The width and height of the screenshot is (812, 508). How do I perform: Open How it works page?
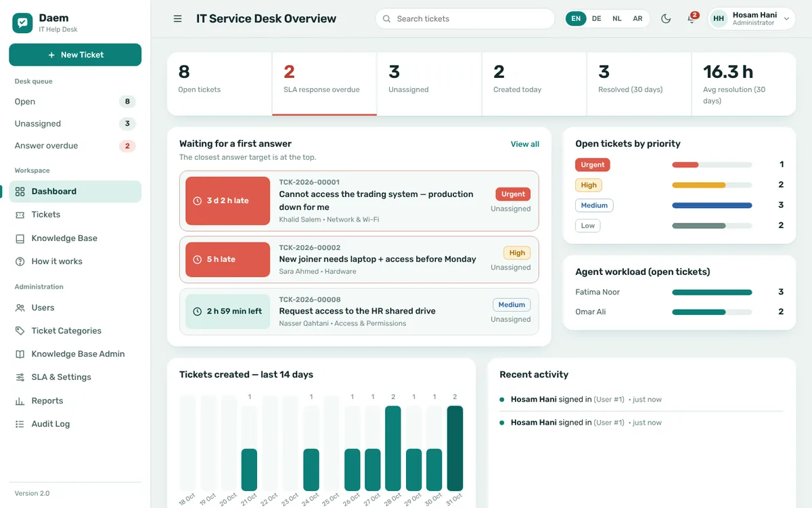pos(75,261)
